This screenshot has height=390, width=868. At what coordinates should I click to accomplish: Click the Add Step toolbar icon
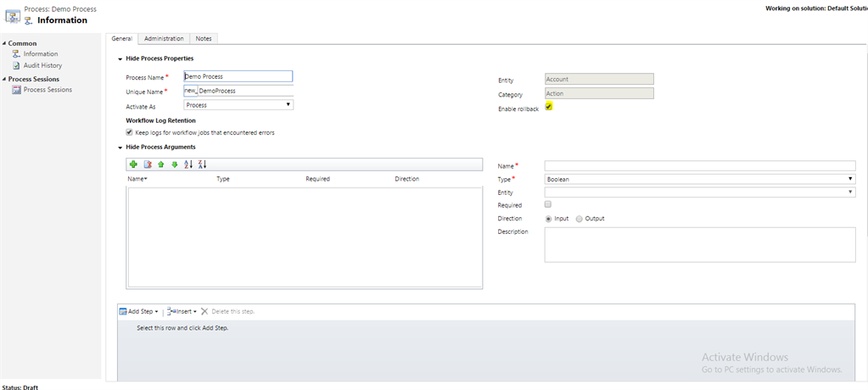coord(123,311)
